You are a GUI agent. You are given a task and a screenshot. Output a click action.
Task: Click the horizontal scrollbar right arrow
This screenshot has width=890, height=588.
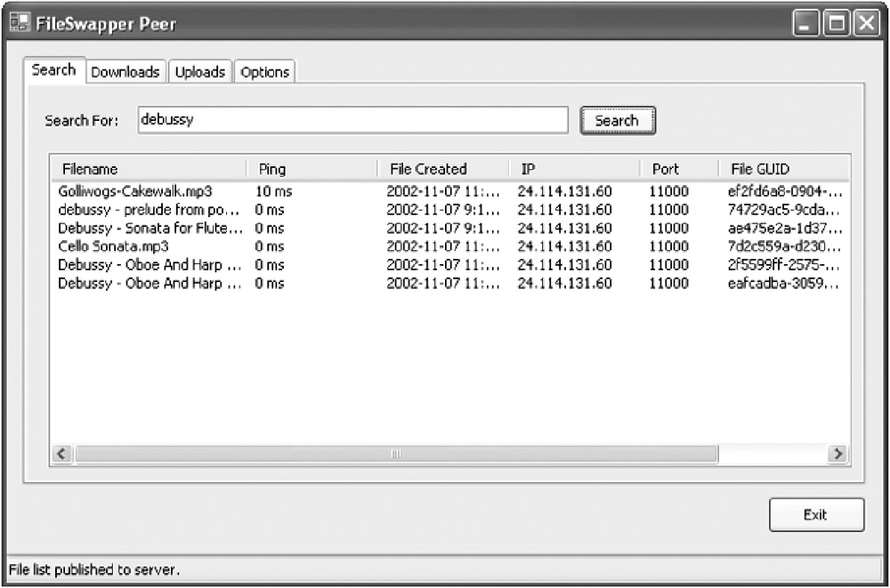click(x=837, y=454)
